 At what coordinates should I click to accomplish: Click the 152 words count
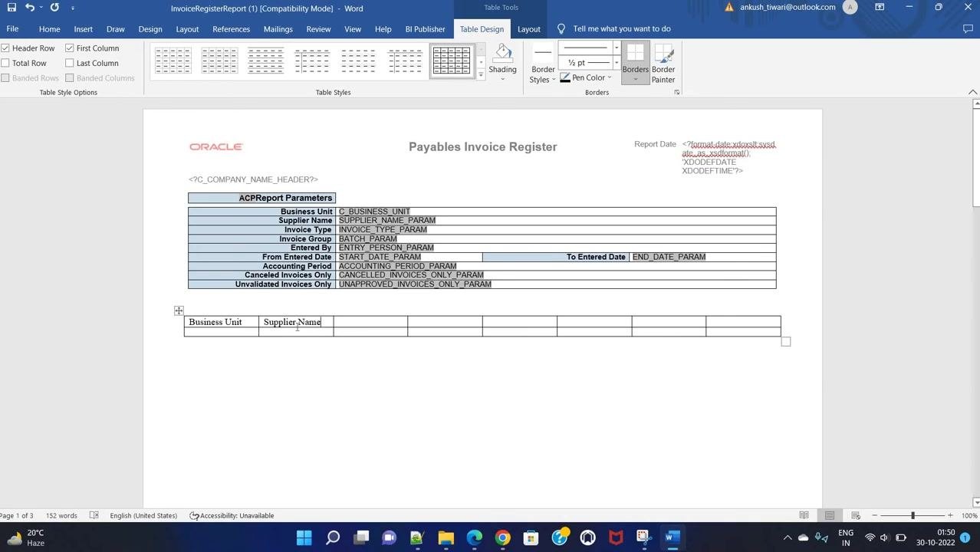pyautogui.click(x=61, y=516)
